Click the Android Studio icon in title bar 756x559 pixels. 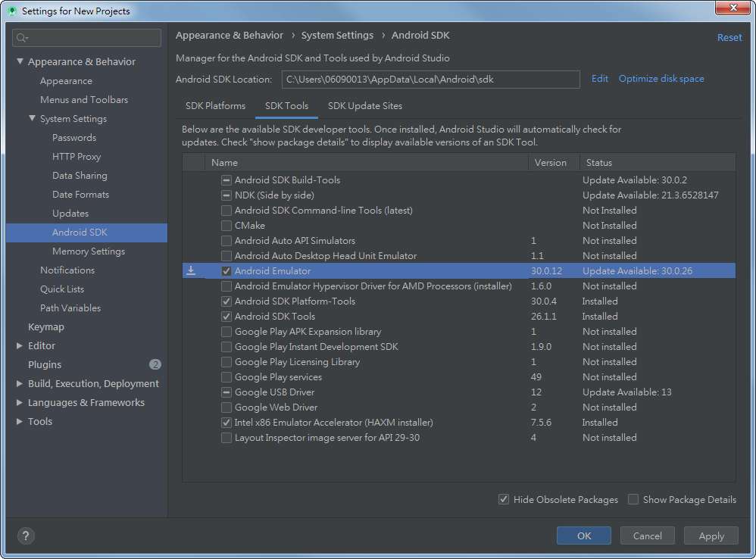click(x=13, y=11)
